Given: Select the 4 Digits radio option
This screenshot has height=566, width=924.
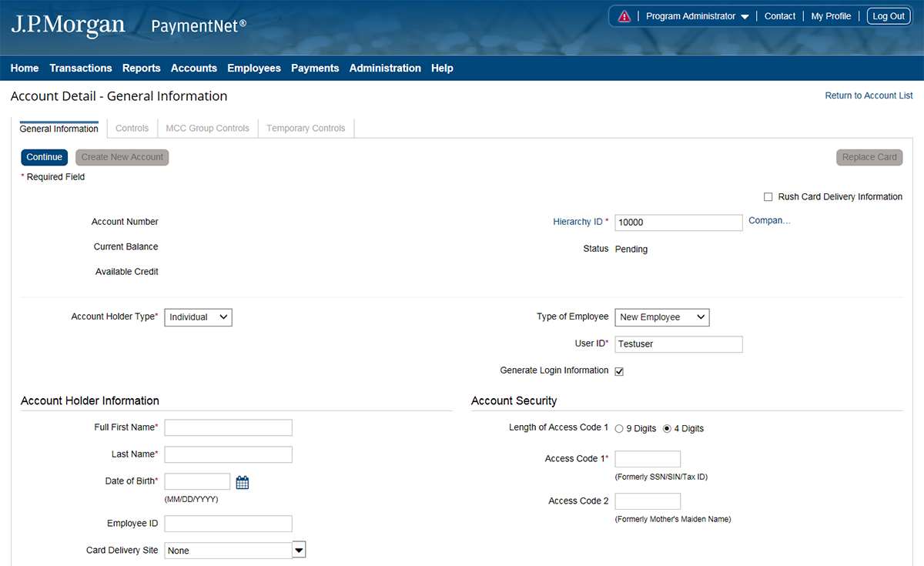Looking at the screenshot, I should click(667, 429).
